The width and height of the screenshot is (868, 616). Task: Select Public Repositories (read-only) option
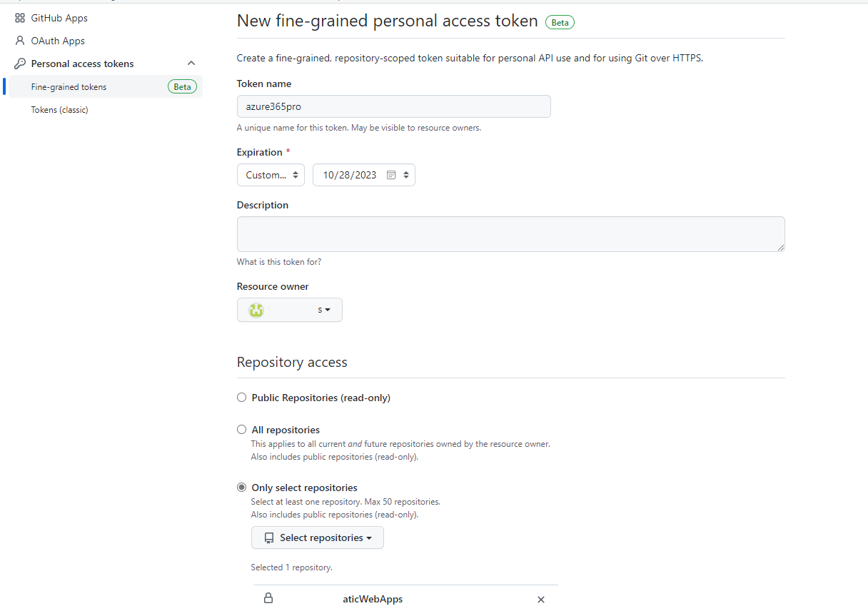[242, 398]
